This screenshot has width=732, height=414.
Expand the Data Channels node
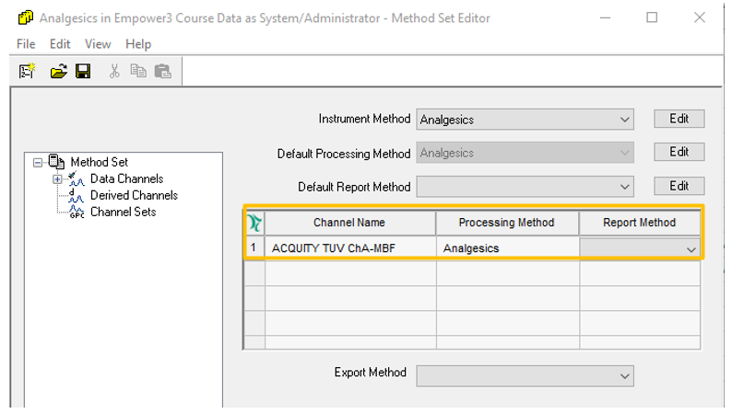57,179
